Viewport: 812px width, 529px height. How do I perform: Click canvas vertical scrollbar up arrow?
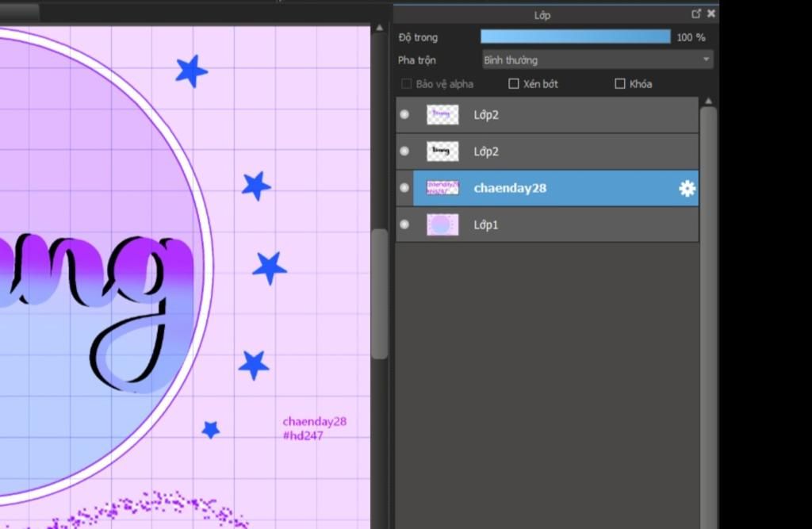(x=380, y=28)
